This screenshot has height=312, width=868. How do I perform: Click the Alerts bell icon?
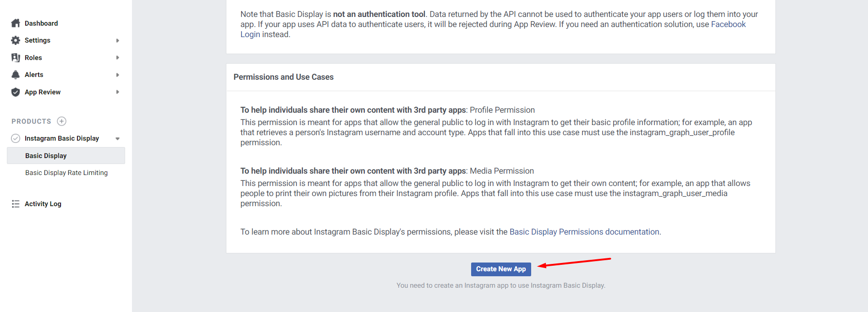tap(16, 75)
